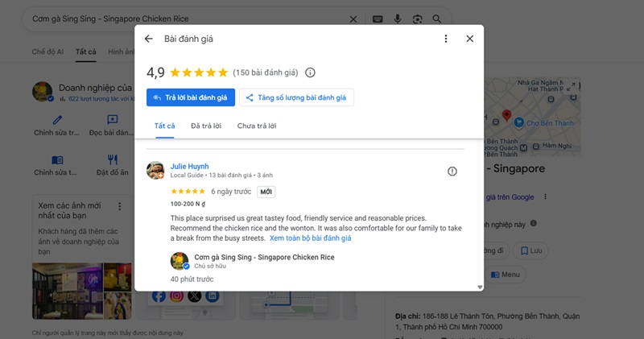The height and width of the screenshot is (339, 644).
Task: Switch to the Chưa trả lời tab
Action: click(x=257, y=126)
